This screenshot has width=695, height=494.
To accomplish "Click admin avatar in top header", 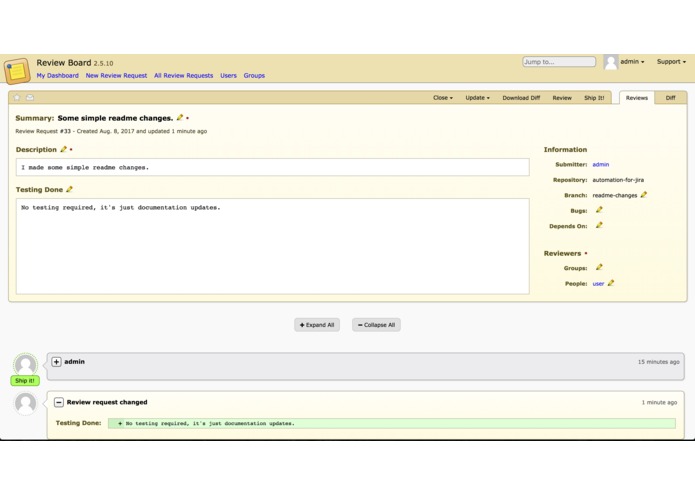I will [611, 62].
